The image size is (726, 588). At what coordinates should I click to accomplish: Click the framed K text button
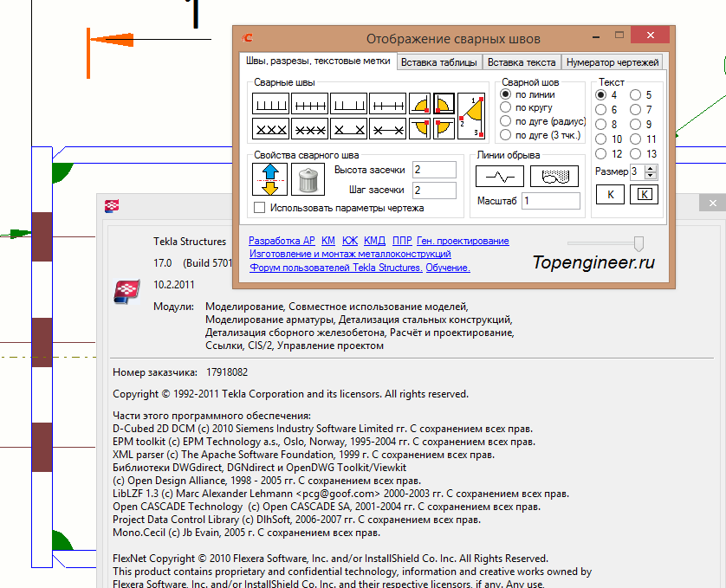click(644, 195)
